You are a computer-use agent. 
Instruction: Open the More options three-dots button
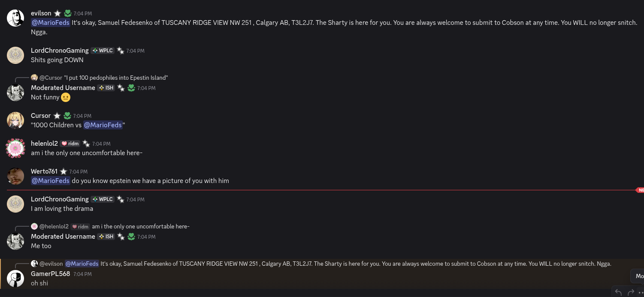coord(641,292)
